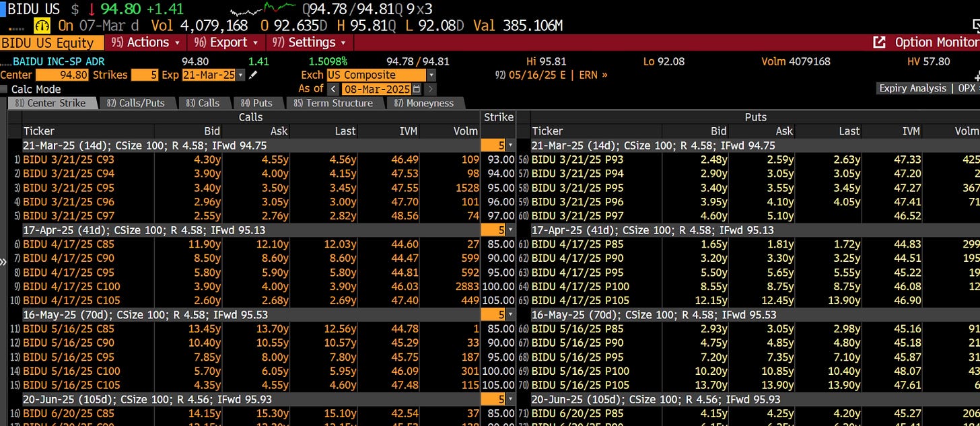Click the BIDU US Equity security button

52,42
